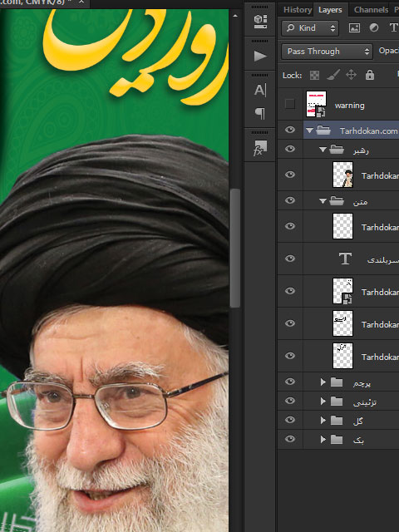
Task: Close the document tab
Action: pos(81,2)
